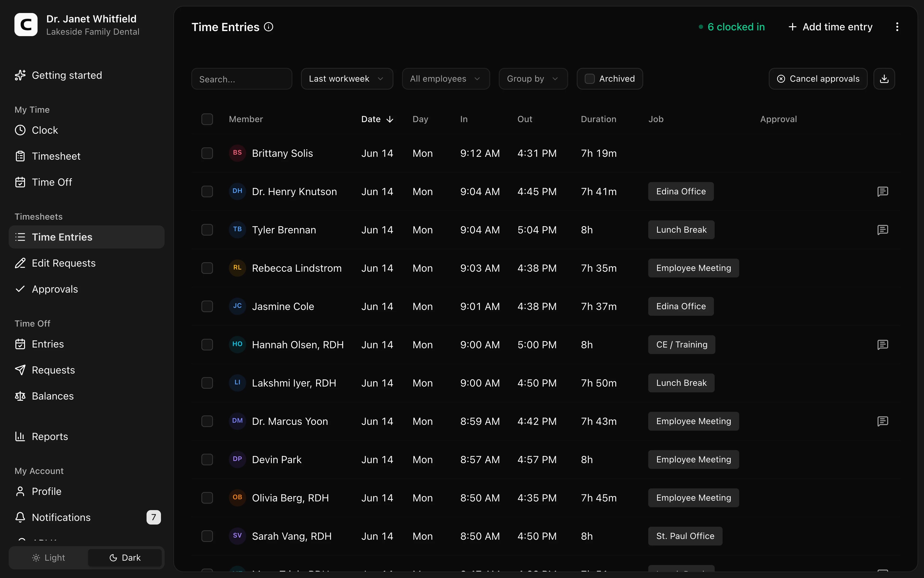Screen dimensions: 924x578
Task: Select Dr. Henry Knutson row checkbox
Action: click(207, 191)
